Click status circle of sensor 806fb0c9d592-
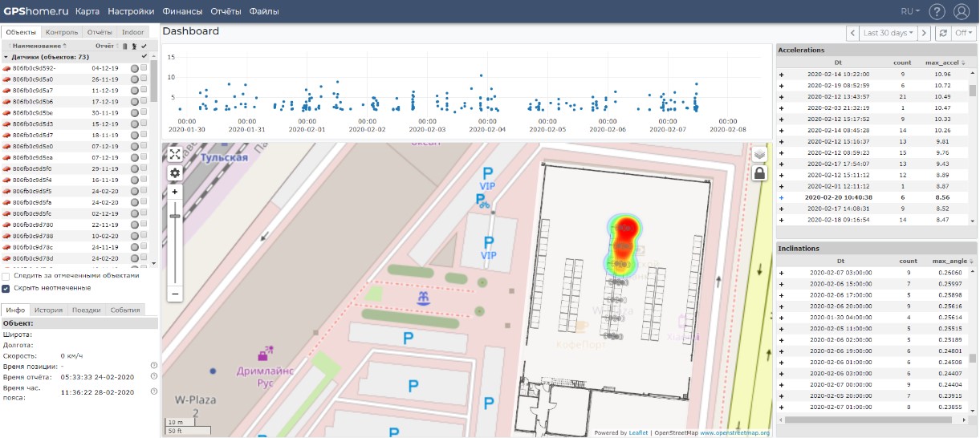The image size is (980, 438). click(x=135, y=68)
